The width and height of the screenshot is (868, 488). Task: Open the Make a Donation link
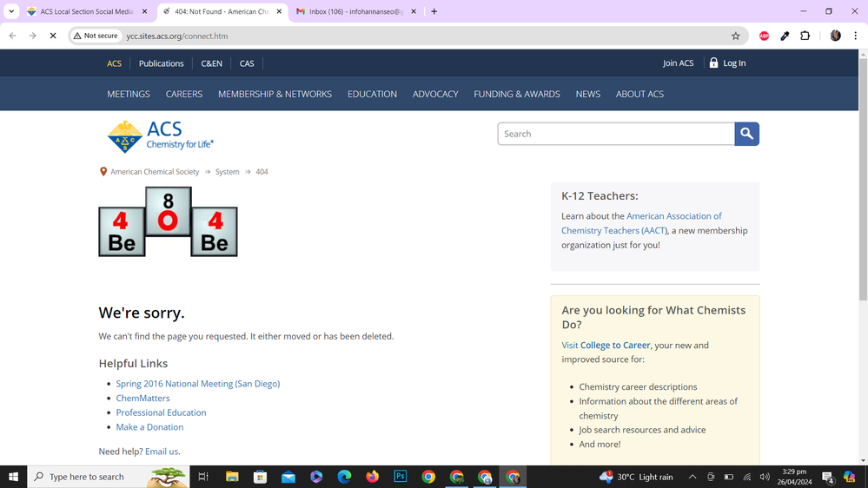tap(149, 427)
